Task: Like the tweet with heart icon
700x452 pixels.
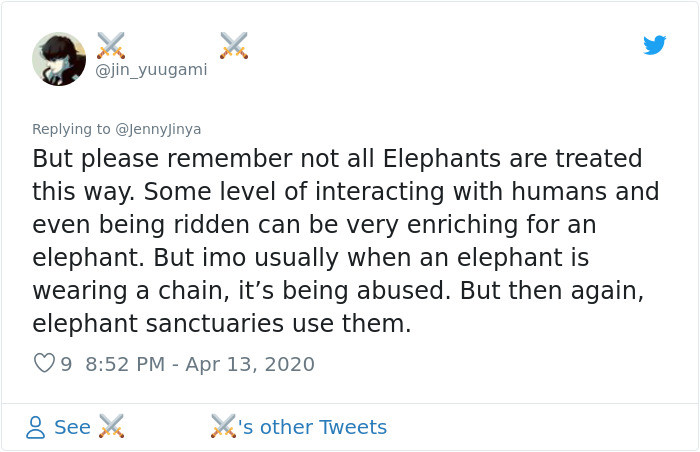Action: (x=44, y=363)
